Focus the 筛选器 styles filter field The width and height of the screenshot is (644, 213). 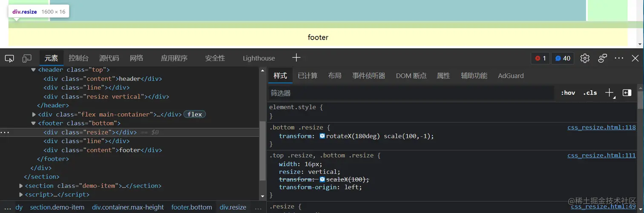tap(411, 93)
